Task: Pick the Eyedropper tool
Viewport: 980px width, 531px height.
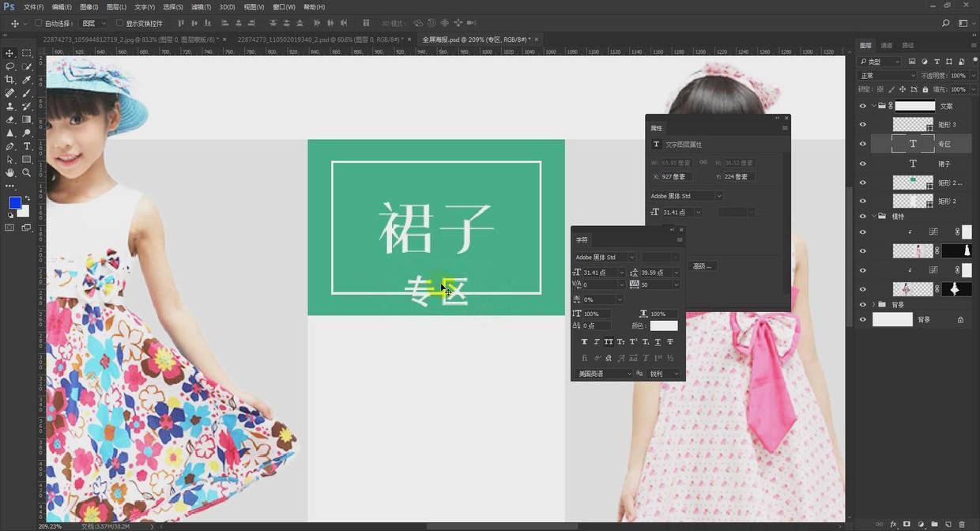Action: [x=27, y=80]
